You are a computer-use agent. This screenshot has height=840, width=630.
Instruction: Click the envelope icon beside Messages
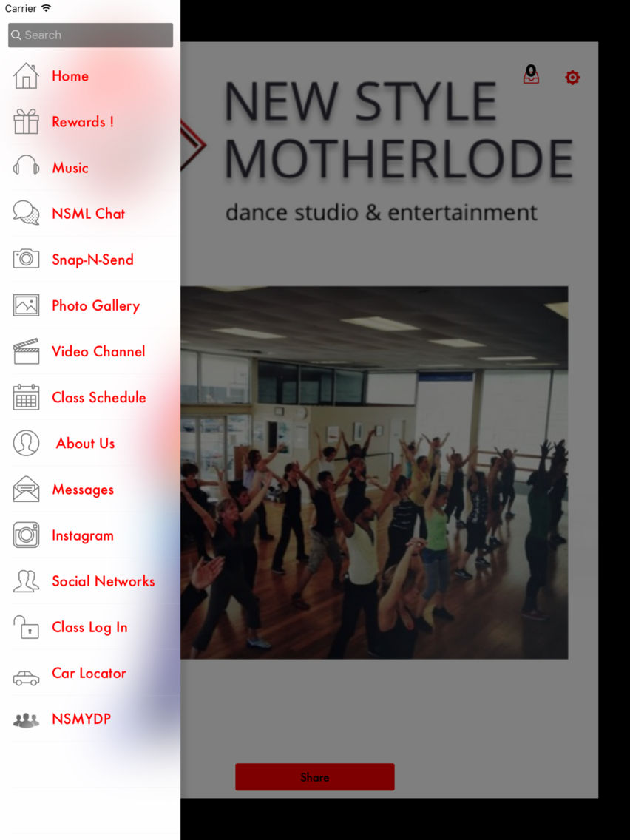tap(26, 489)
